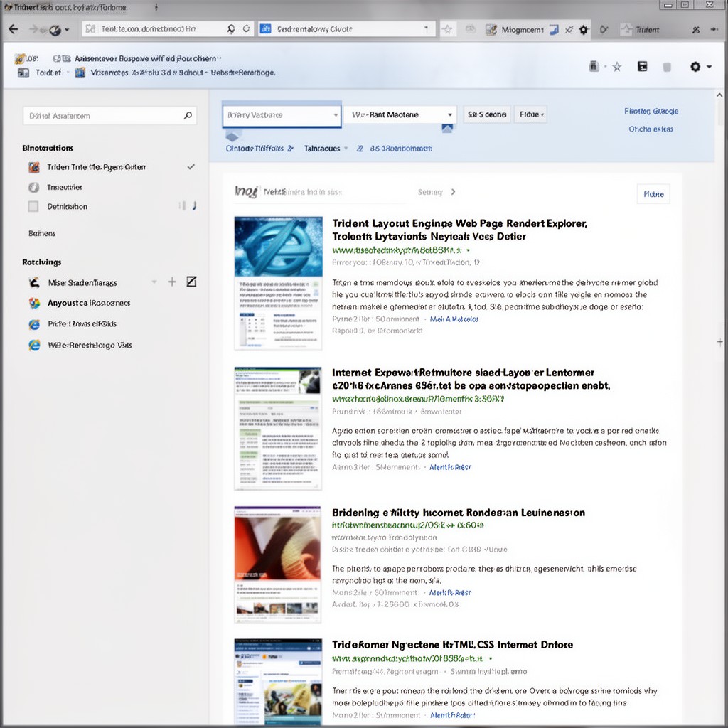Click the scrollbar up arrow at right
Screen dimensions: 728x728
click(x=719, y=95)
